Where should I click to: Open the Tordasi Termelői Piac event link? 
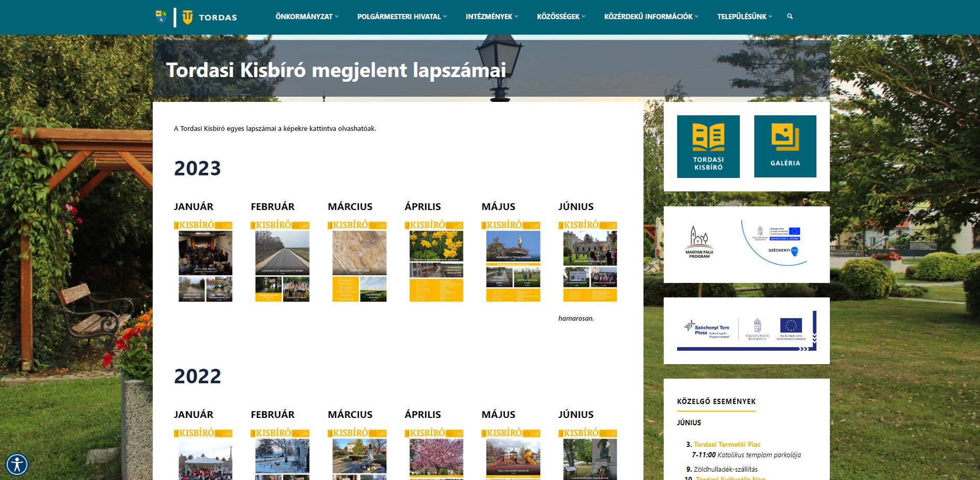tap(727, 444)
